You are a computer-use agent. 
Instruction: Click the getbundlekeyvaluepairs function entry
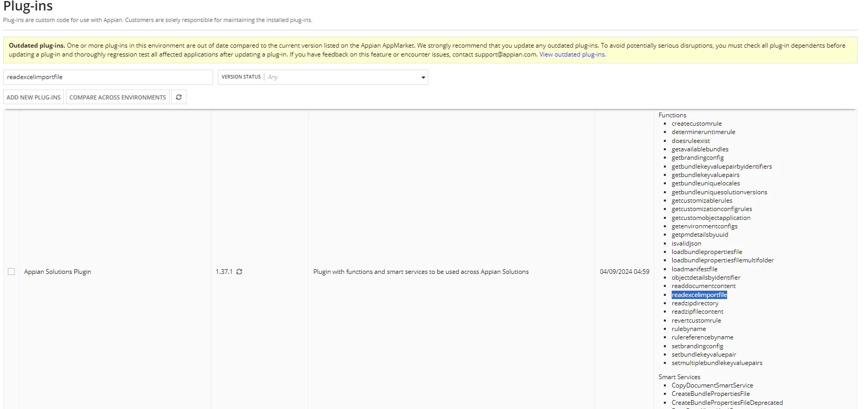point(706,175)
